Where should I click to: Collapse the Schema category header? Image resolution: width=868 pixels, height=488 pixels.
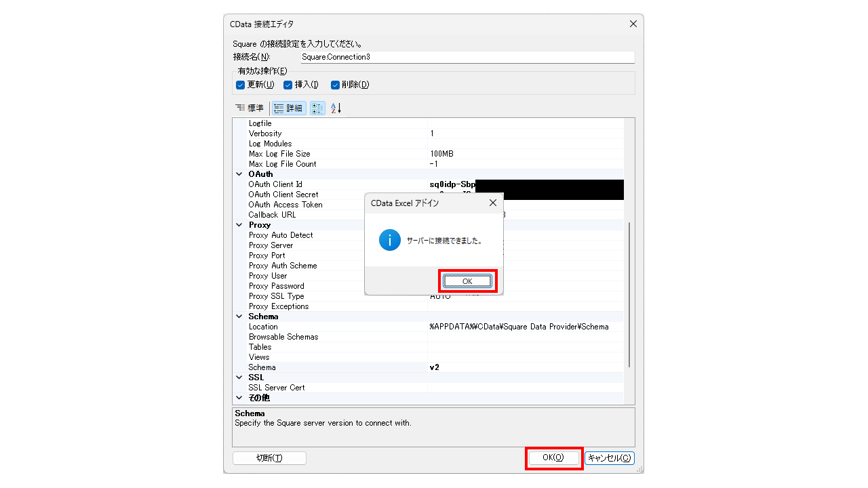point(239,317)
